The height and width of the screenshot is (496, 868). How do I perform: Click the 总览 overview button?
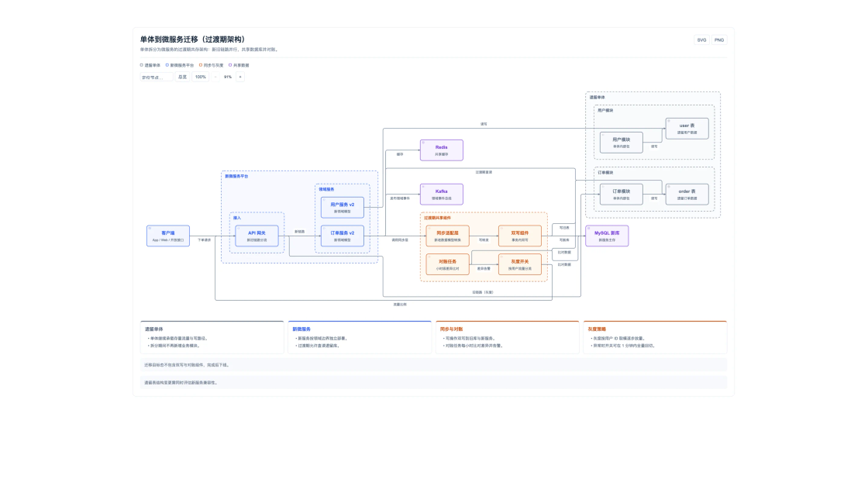(182, 77)
